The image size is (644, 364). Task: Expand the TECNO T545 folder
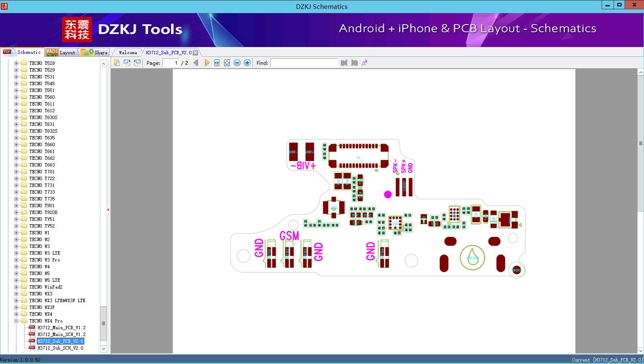point(17,83)
